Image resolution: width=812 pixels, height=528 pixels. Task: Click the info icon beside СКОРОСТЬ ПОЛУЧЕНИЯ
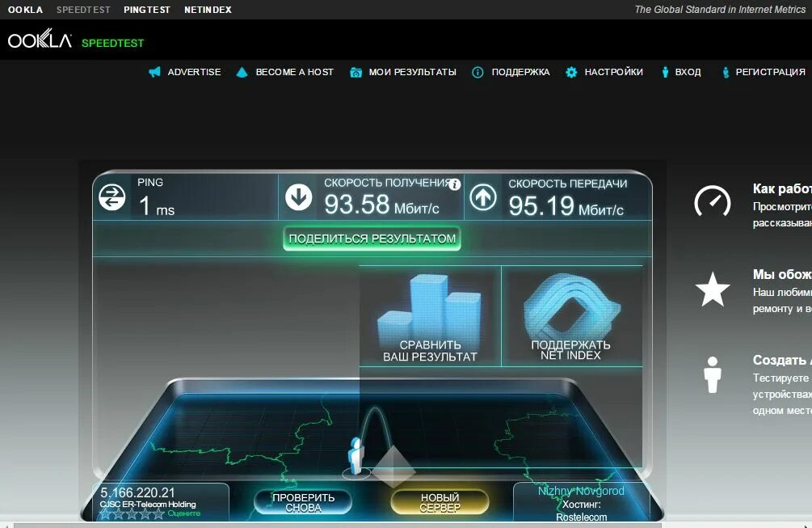455,184
